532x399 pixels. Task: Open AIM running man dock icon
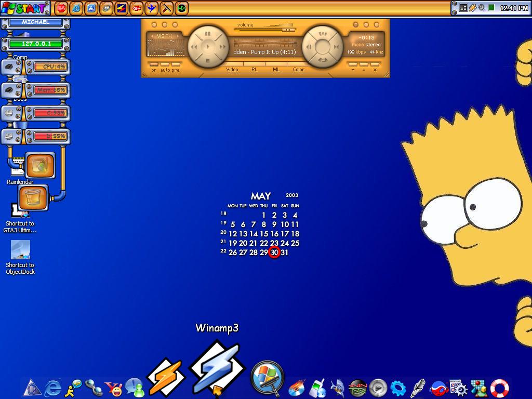[73, 388]
